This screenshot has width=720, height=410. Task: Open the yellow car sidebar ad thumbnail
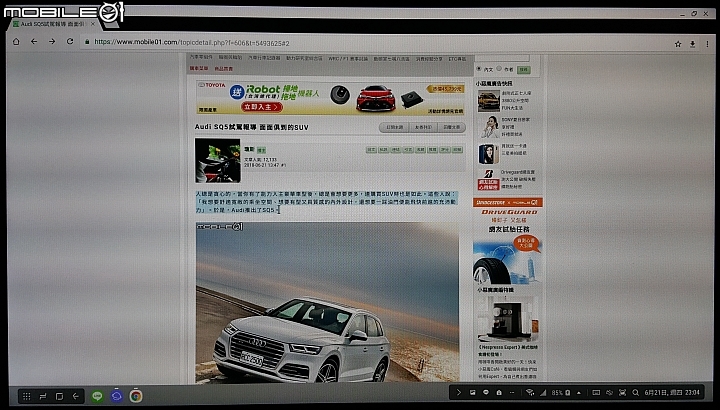[489, 101]
